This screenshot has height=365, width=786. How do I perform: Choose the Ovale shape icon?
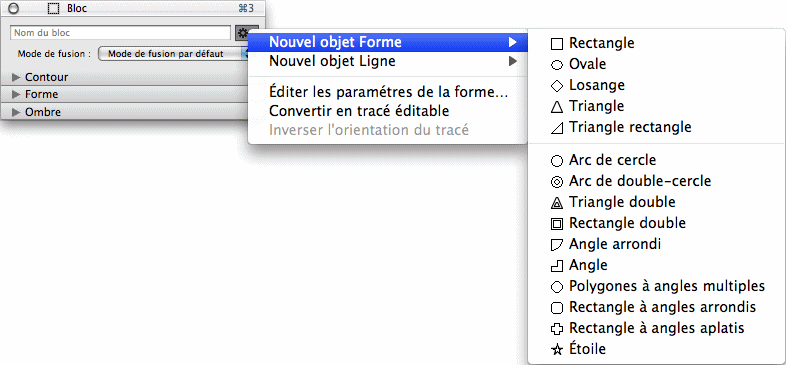pos(557,65)
